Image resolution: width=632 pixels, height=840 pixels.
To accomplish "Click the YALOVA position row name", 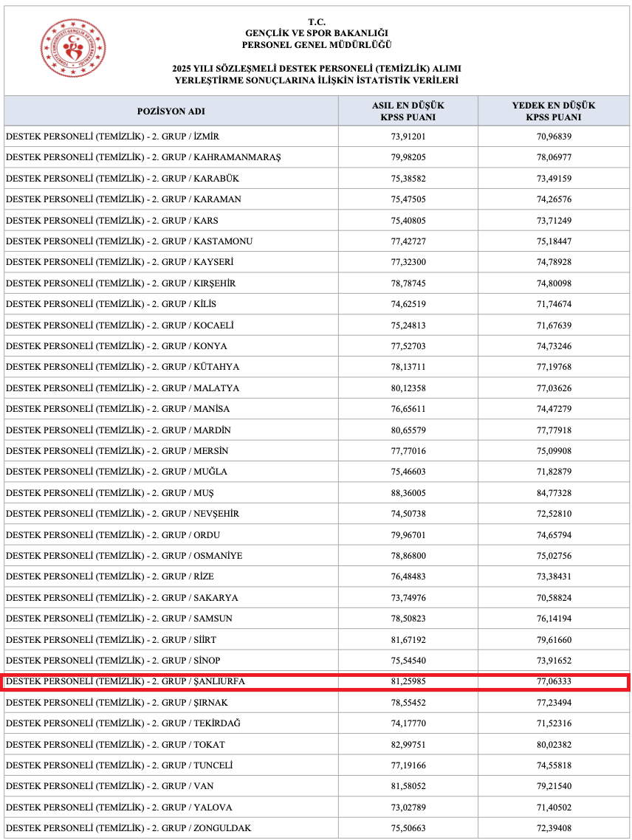I will pos(119,808).
